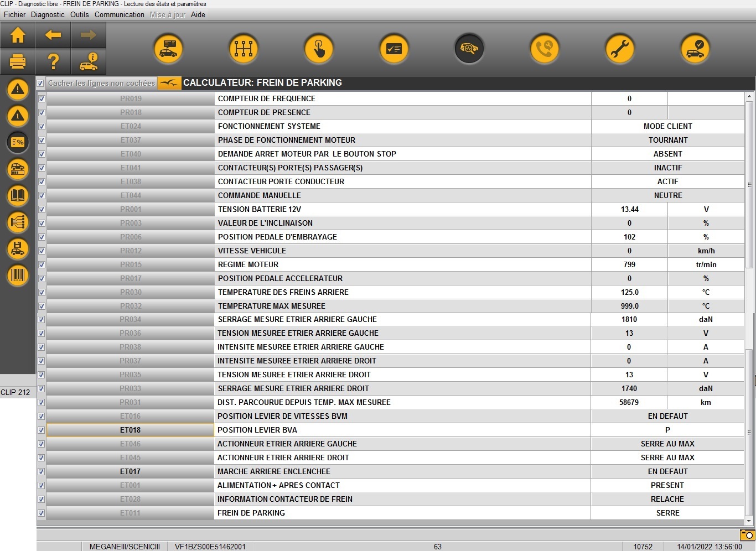
Task: Click the gearbox H-pattern toolbar icon
Action: (x=244, y=49)
